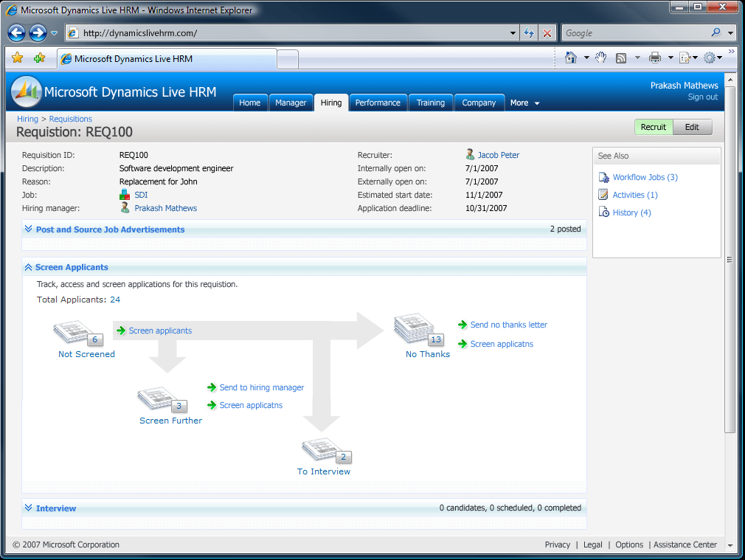Open search provider dropdown arrow
Image resolution: width=745 pixels, height=560 pixels.
[x=731, y=32]
